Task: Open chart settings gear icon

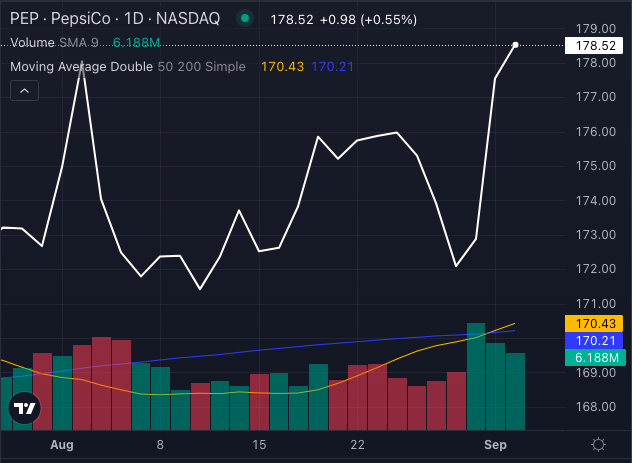Action: (x=598, y=445)
